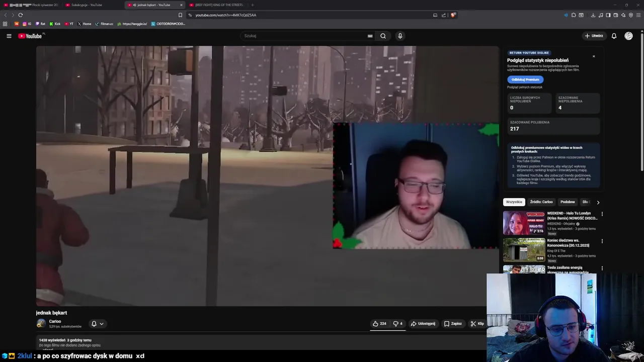644x362 pixels.
Task: Open the X Home bookmark
Action: (x=85, y=24)
